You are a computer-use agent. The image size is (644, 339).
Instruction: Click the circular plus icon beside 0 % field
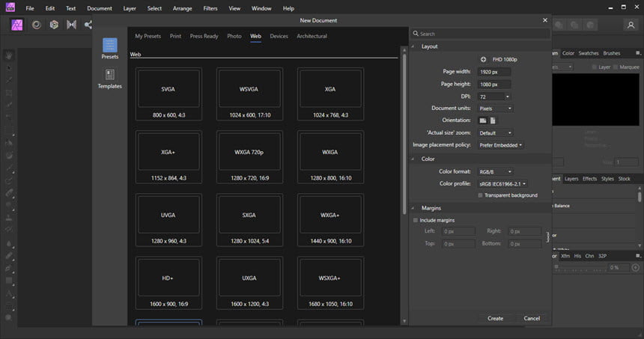coord(635,268)
